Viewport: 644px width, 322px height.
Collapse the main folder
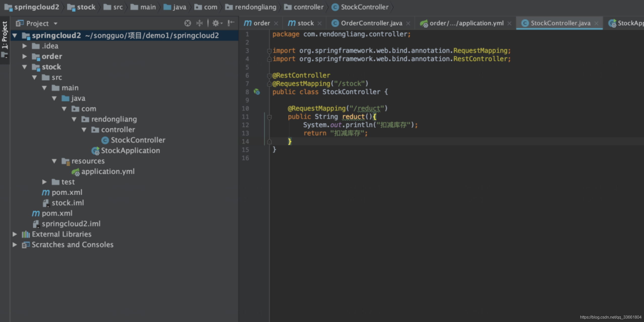(44, 88)
